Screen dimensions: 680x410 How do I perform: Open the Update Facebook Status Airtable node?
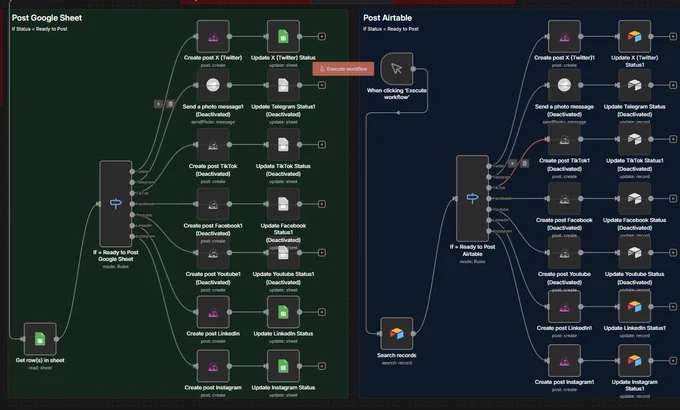tap(634, 199)
